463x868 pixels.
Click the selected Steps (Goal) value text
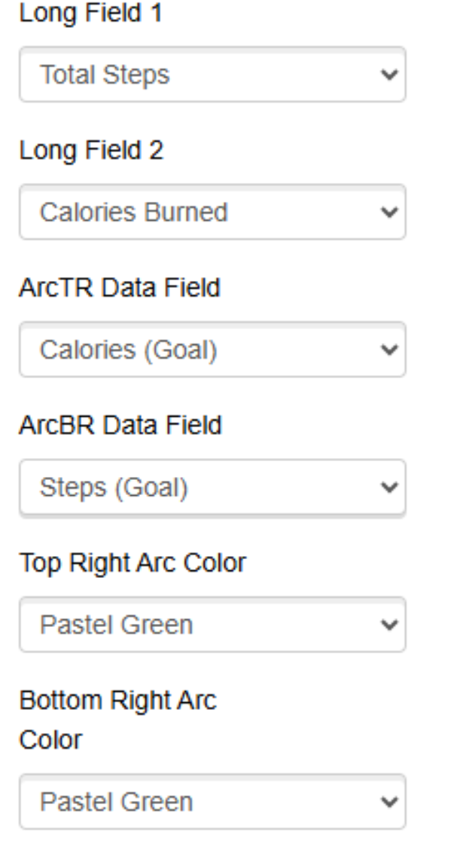coord(114,487)
